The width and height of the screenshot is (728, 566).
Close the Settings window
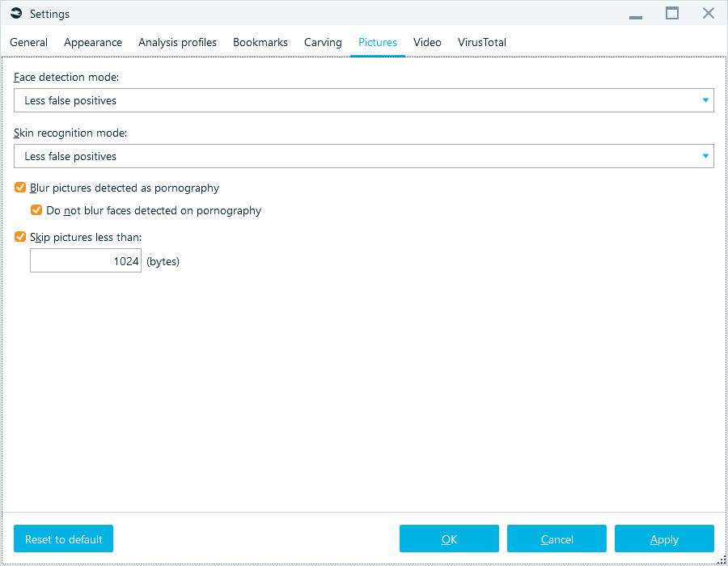pyautogui.click(x=709, y=14)
